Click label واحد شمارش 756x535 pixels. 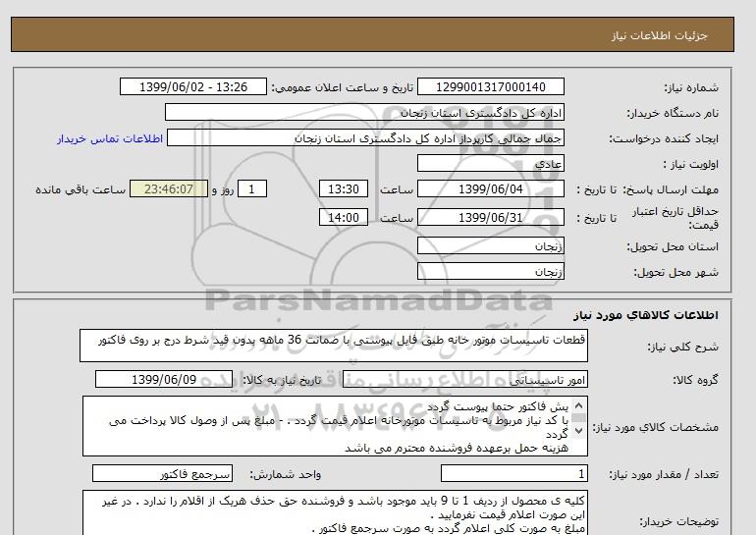point(285,475)
